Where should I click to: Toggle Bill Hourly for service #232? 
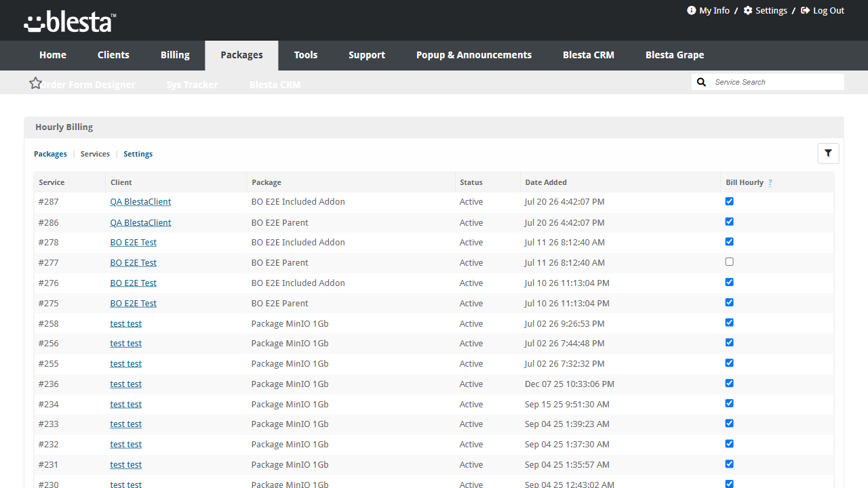coord(730,443)
